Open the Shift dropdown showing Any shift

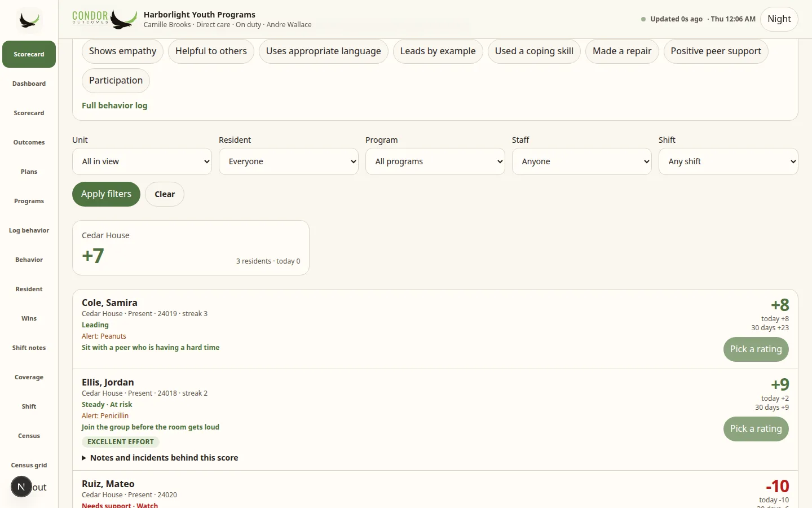coord(729,161)
